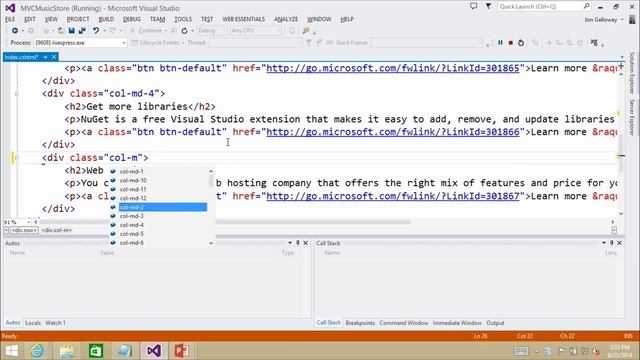This screenshot has width=640, height=360.
Task: Open the green Store app on taskbar
Action: click(x=96, y=351)
